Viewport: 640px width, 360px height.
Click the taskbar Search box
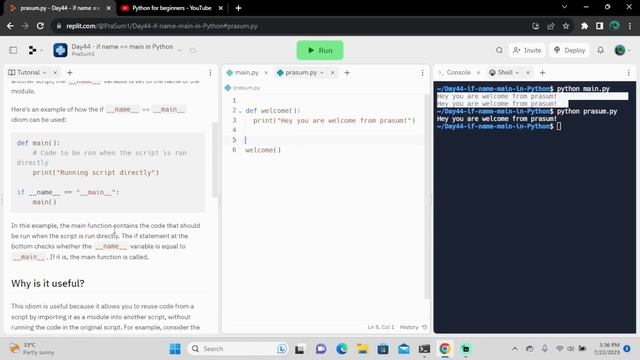pos(239,349)
